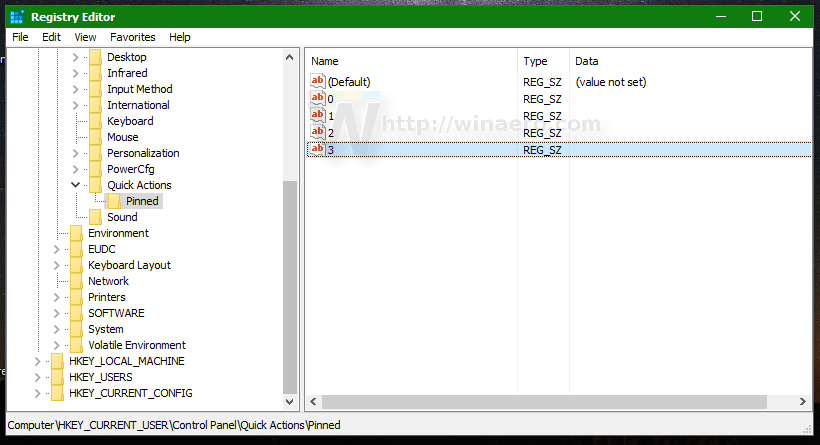Click the string value icon for entry 1
Screen dimensions: 820x445
(x=317, y=115)
